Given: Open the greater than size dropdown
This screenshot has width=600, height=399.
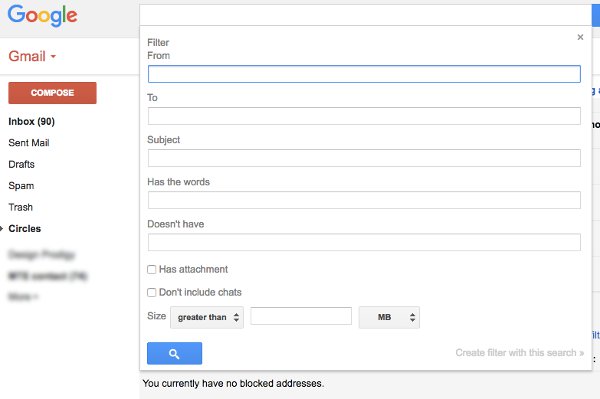Looking at the screenshot, I should pyautogui.click(x=207, y=317).
